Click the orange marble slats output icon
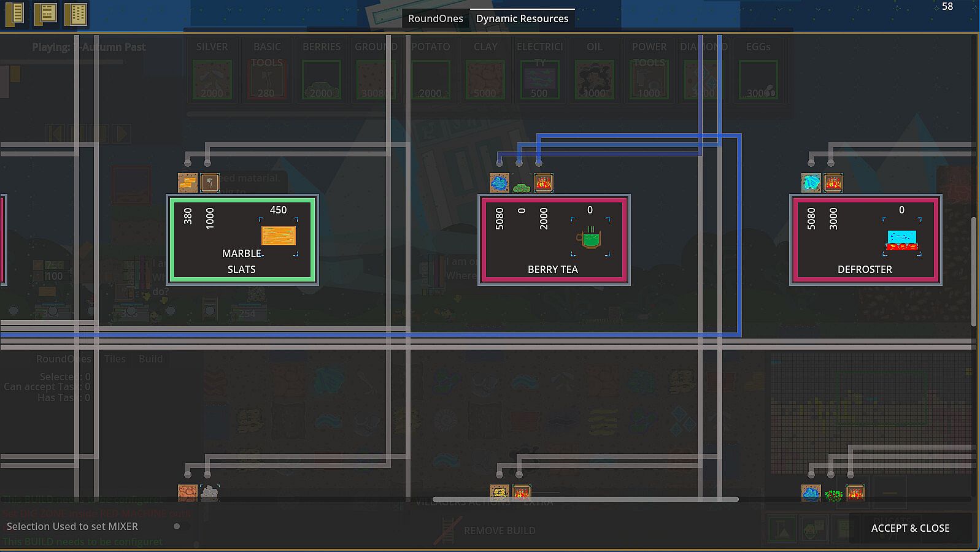Image resolution: width=980 pixels, height=552 pixels. pos(279,236)
